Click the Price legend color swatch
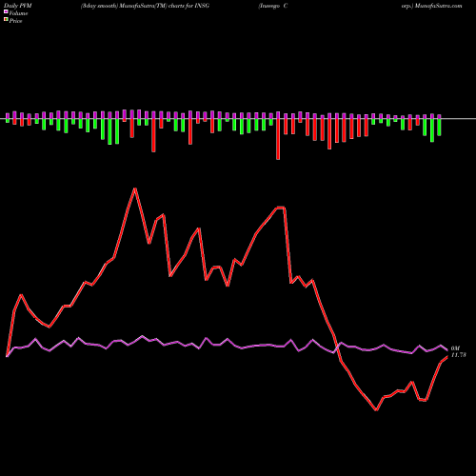Viewport: 476px width, 476px height. [6, 20]
